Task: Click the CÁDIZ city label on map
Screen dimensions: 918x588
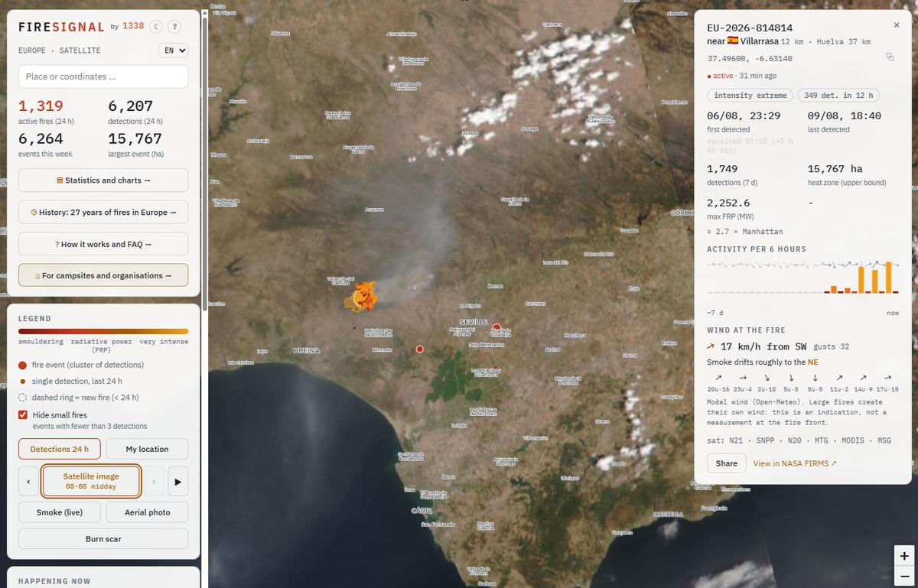Action: coord(422,510)
